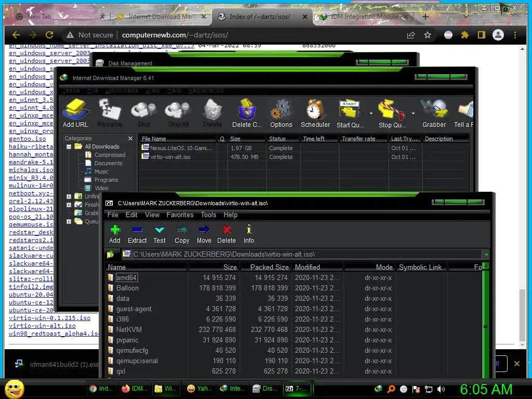Click Info in 7-Zip toolbar
This screenshot has width=532, height=399.
click(249, 234)
